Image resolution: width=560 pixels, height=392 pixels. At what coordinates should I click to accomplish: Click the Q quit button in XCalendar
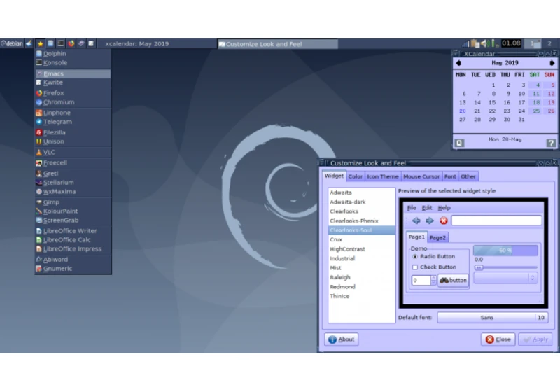tap(459, 143)
